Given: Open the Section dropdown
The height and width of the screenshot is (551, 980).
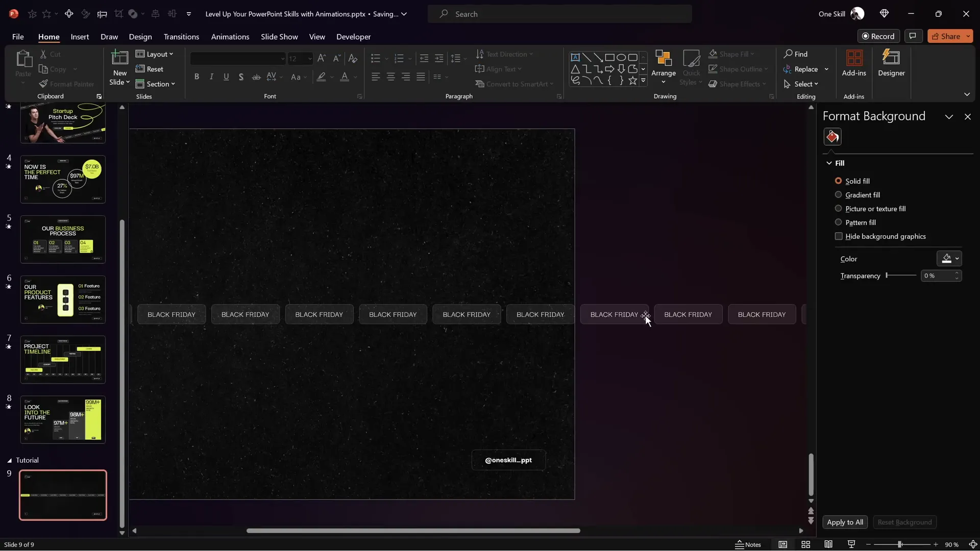Looking at the screenshot, I should 156,84.
